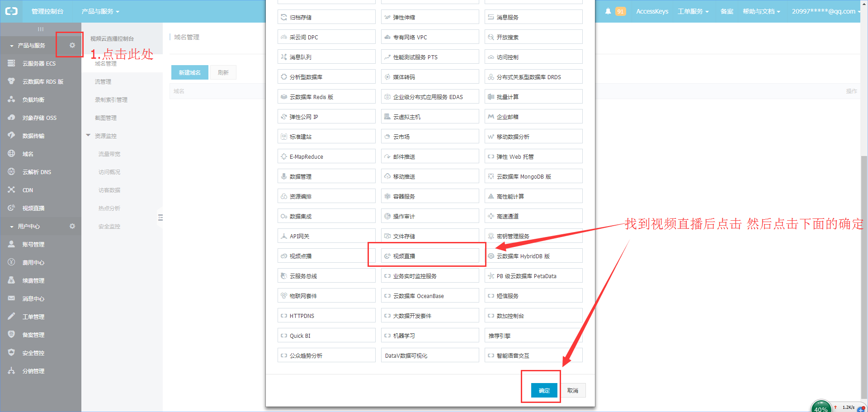Collapse the 资源监控 tree section
Screen dimensions: 868x412
(89, 136)
